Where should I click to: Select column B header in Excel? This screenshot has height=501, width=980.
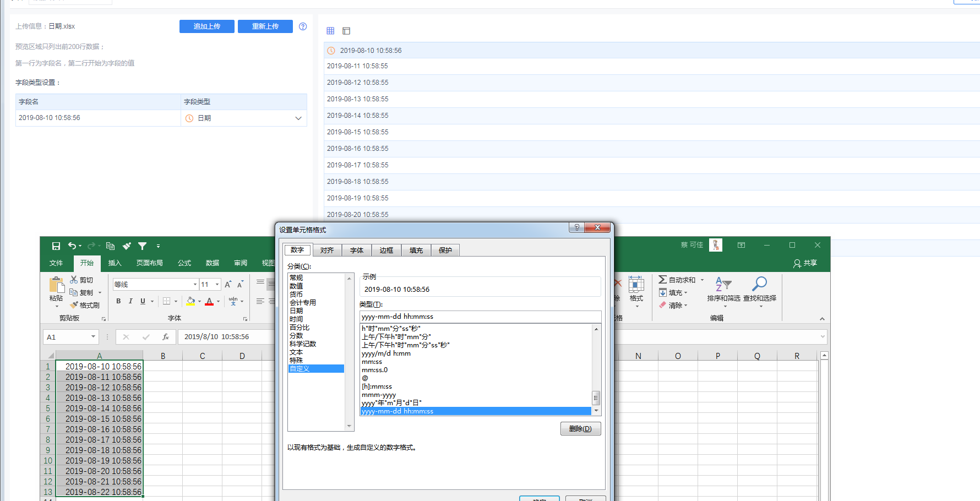pos(163,356)
